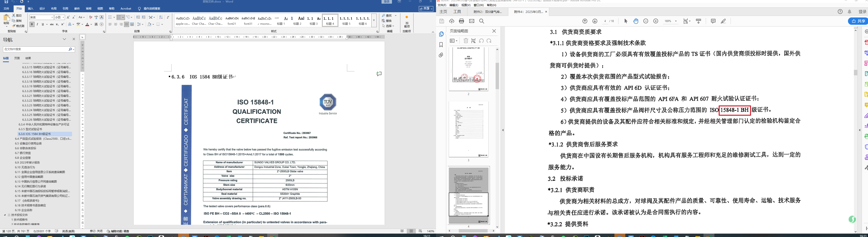This screenshot has width=868, height=237.
Task: Click the Format Painter (格式刷) in Word
Action: (x=18, y=26)
